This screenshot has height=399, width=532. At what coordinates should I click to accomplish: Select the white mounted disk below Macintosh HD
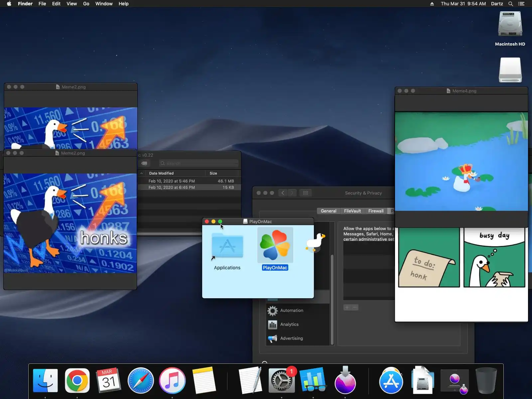coord(510,70)
